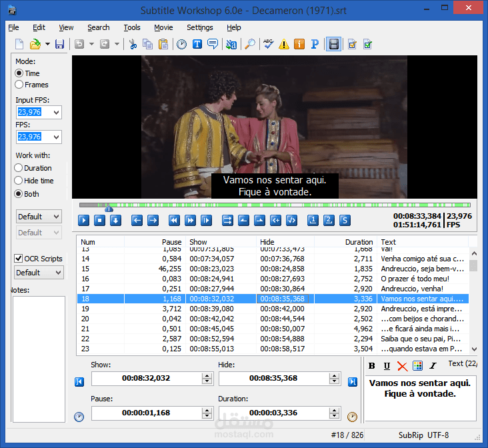Play the video with Play button

(x=83, y=221)
